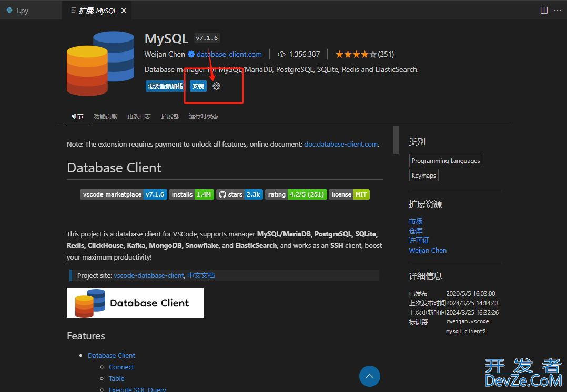Click the v7.1.6 version label by the title

point(207,38)
